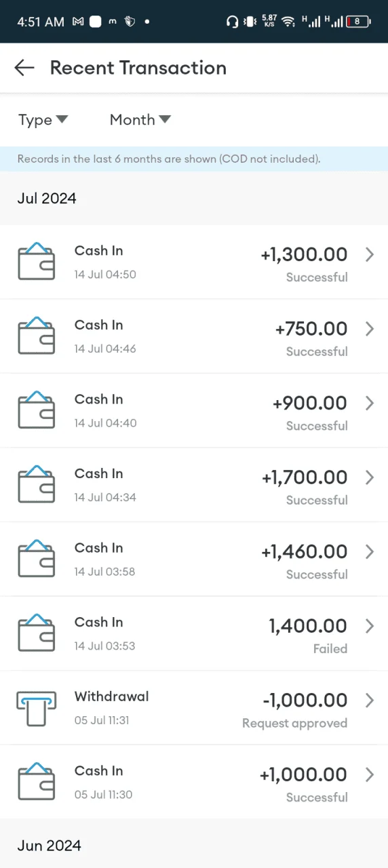The width and height of the screenshot is (388, 868).
Task: Open the Month filter dropdown
Action: [140, 120]
